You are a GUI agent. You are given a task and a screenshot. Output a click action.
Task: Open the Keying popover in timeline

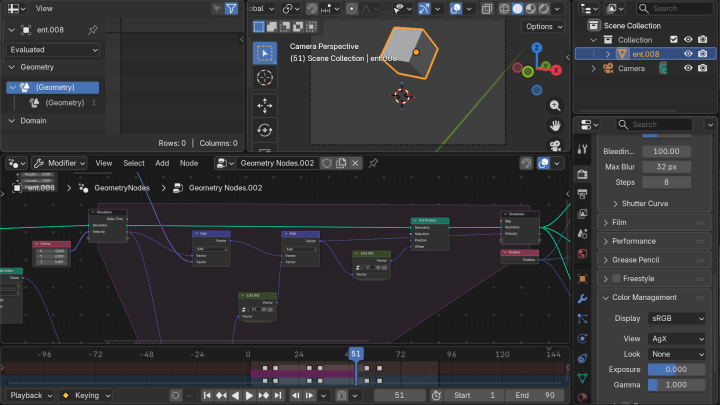click(x=86, y=395)
